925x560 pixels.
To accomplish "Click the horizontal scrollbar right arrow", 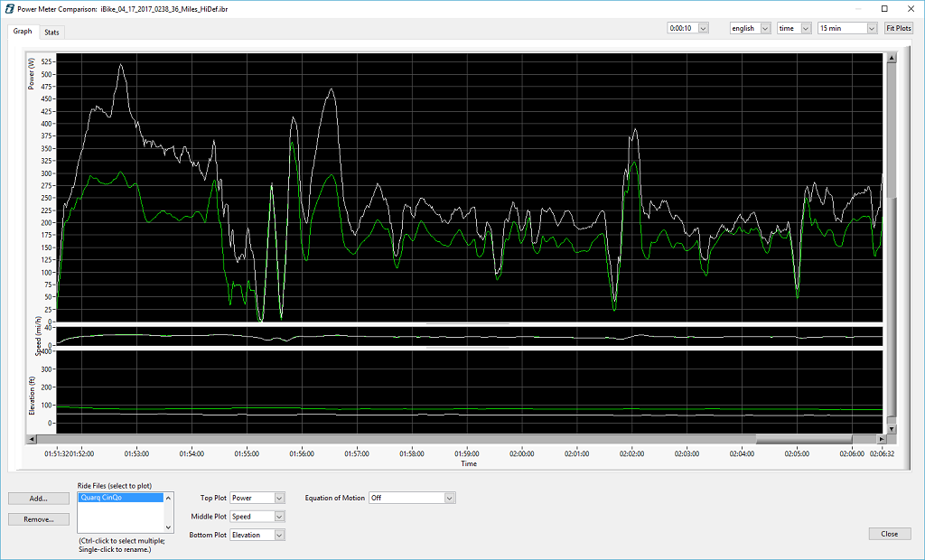I will 880,440.
